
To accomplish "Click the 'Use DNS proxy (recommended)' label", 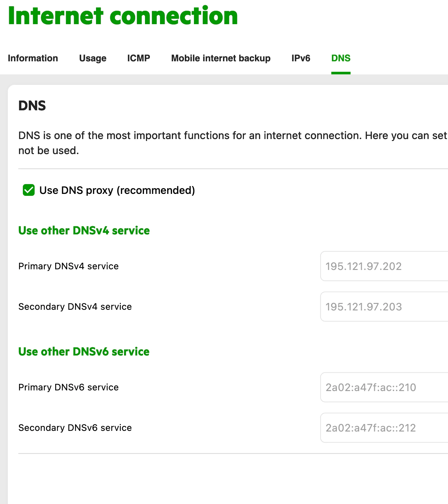I will pos(117,190).
